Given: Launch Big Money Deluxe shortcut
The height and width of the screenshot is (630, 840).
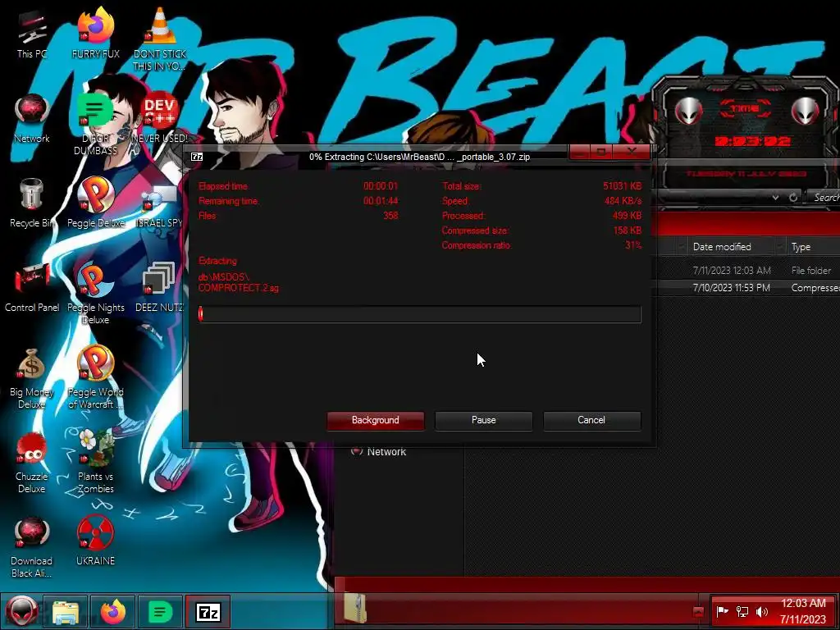Looking at the screenshot, I should click(32, 377).
